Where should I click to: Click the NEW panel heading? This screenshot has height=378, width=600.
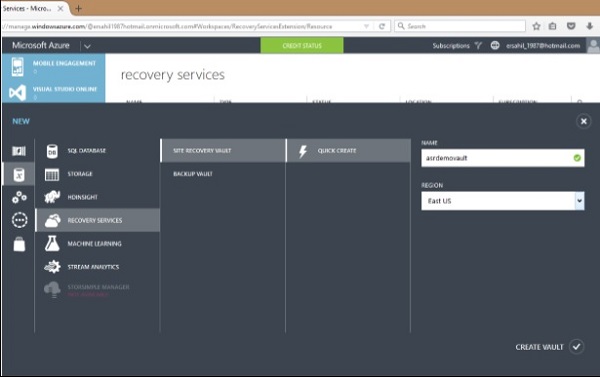click(x=21, y=121)
